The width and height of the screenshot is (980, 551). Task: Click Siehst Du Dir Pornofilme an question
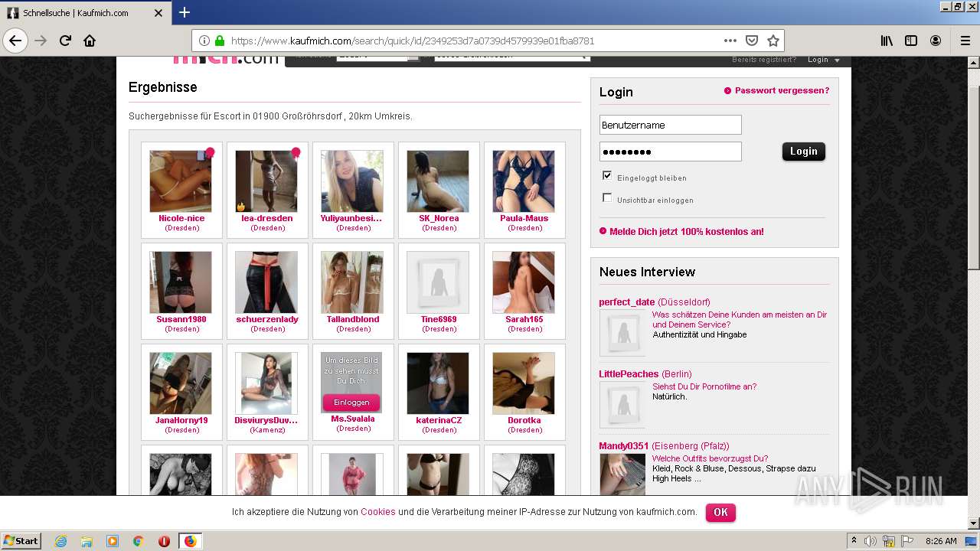point(704,387)
